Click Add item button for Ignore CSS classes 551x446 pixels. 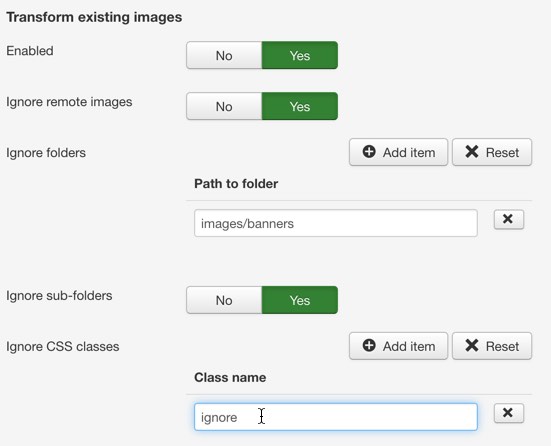pyautogui.click(x=398, y=346)
